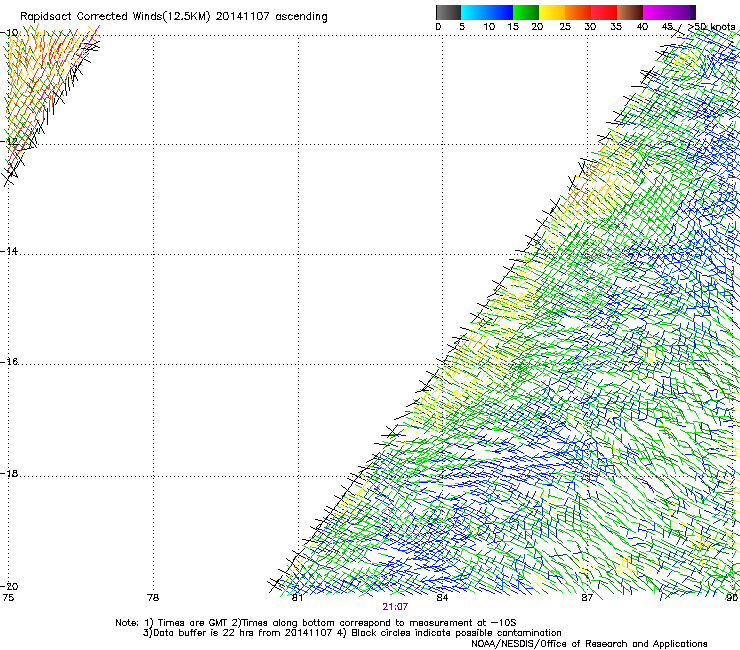Click the red 30-35 knots legend segment
Viewport: 740px width, 650px height.
pyautogui.click(x=604, y=12)
